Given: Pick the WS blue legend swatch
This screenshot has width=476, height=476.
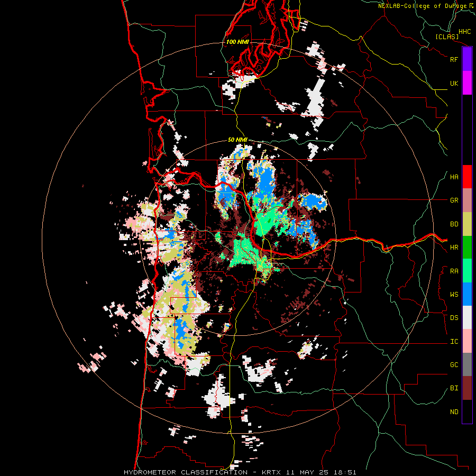Looking at the screenshot, I should pyautogui.click(x=467, y=294).
